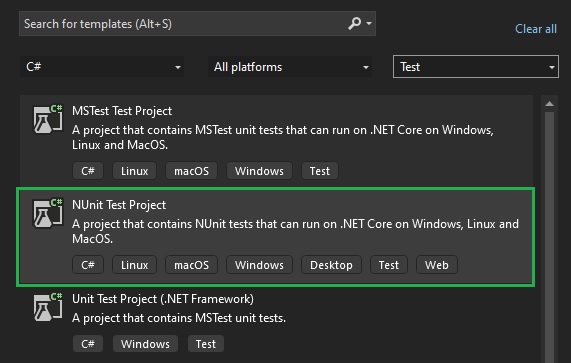This screenshot has height=363, width=571.
Task: Select the MSTest Test Project title
Action: click(122, 111)
